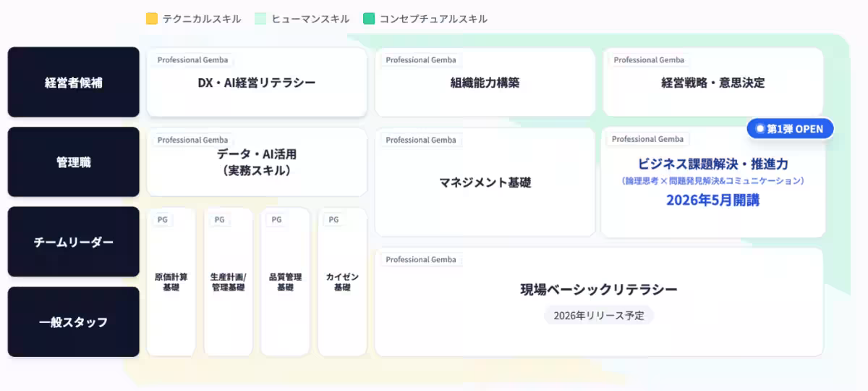The height and width of the screenshot is (391, 868).
Task: Click Professional Gemba tag on データ・AI活用 card
Action: click(x=192, y=140)
